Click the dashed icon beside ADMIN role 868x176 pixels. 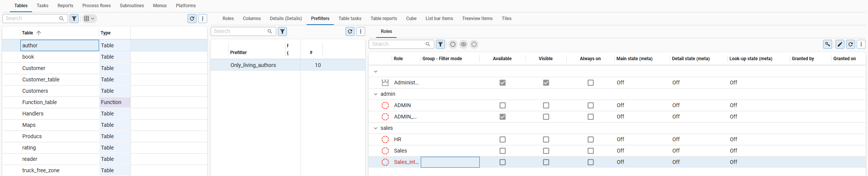385,105
